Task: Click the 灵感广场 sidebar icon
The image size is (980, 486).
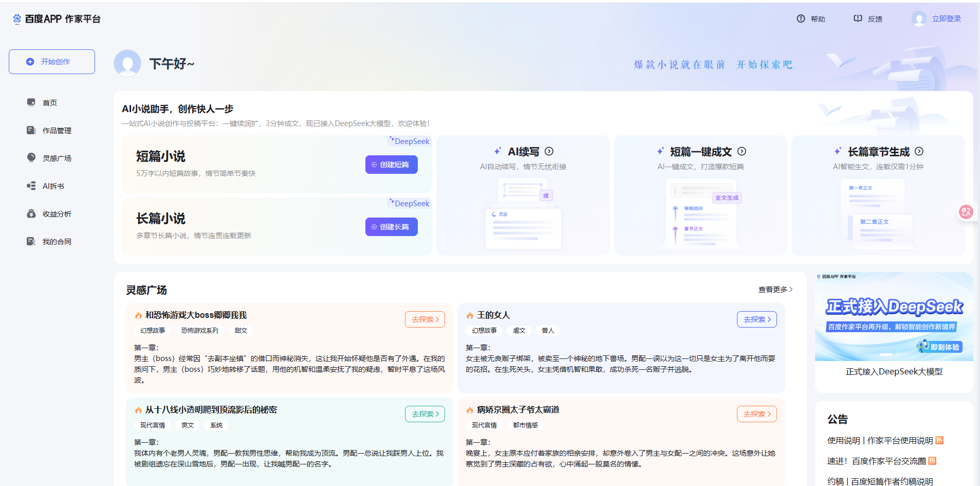Action: pyautogui.click(x=31, y=158)
